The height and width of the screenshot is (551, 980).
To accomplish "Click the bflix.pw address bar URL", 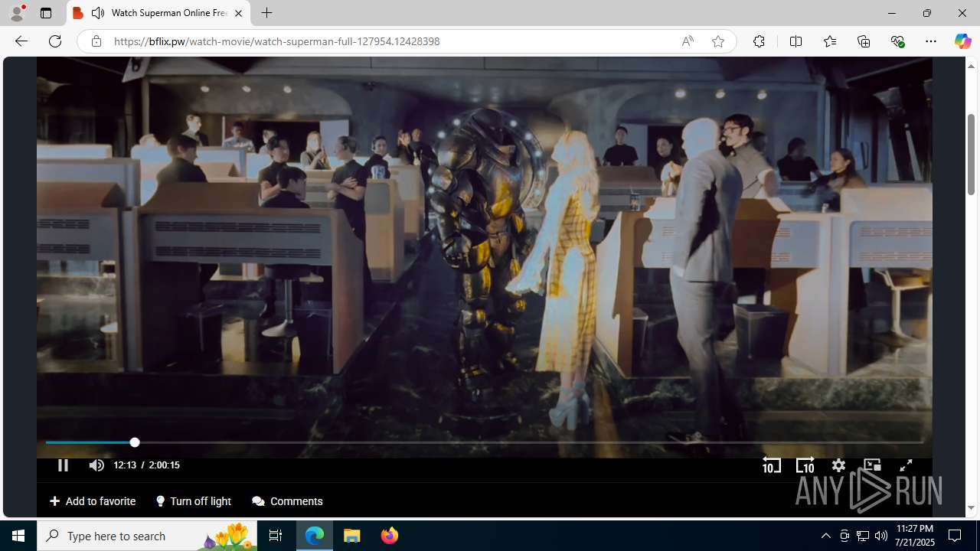I will [276, 41].
